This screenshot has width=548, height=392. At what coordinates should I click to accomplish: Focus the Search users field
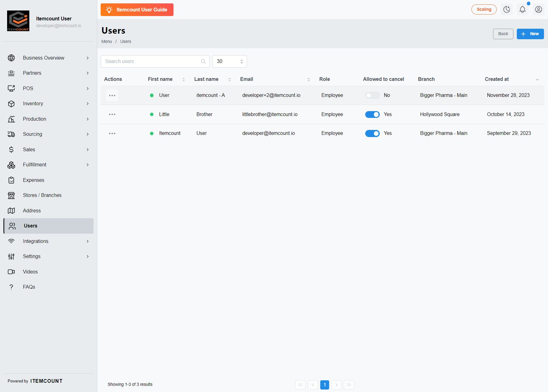[x=155, y=61]
